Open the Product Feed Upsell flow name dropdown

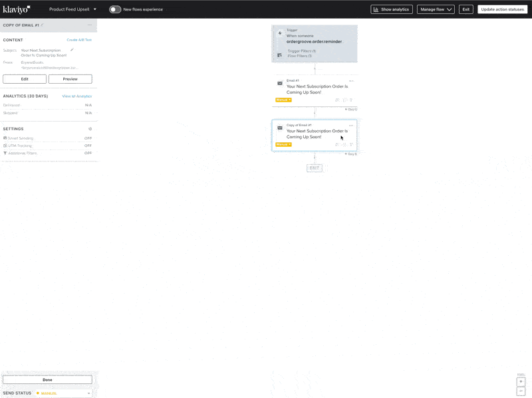[73, 9]
